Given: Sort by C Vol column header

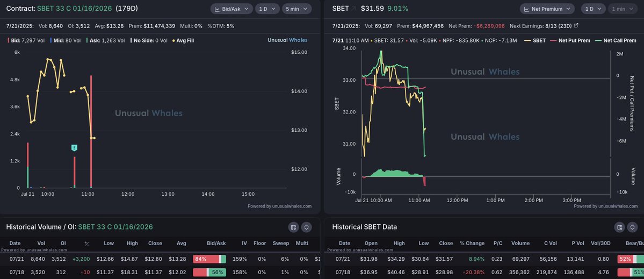Looking at the screenshot, I should coord(550,244).
